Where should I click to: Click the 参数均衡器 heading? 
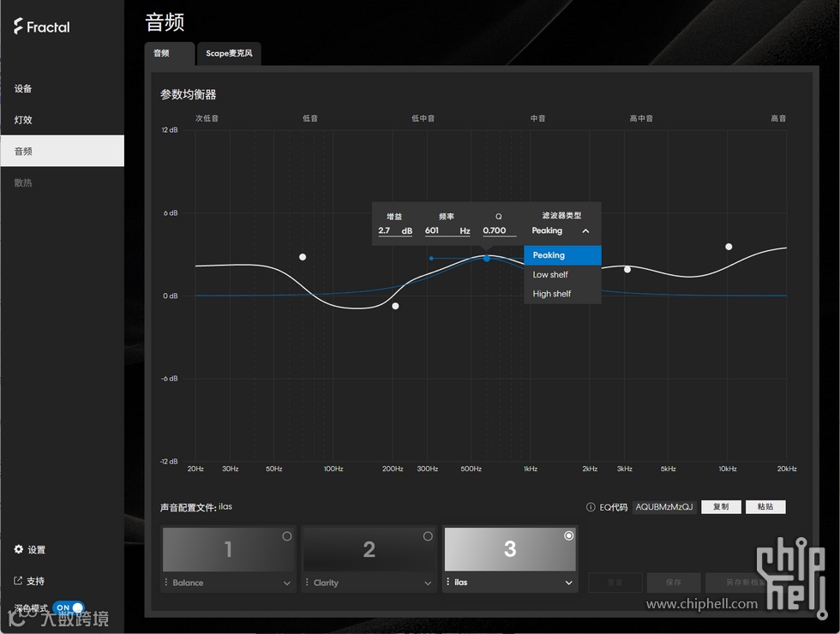(188, 95)
